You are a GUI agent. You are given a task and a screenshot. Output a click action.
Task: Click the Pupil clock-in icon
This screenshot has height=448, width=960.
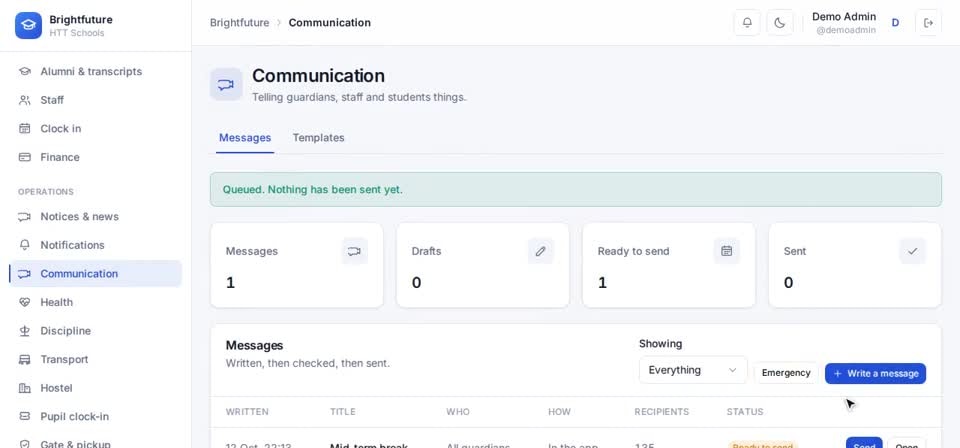tap(24, 416)
